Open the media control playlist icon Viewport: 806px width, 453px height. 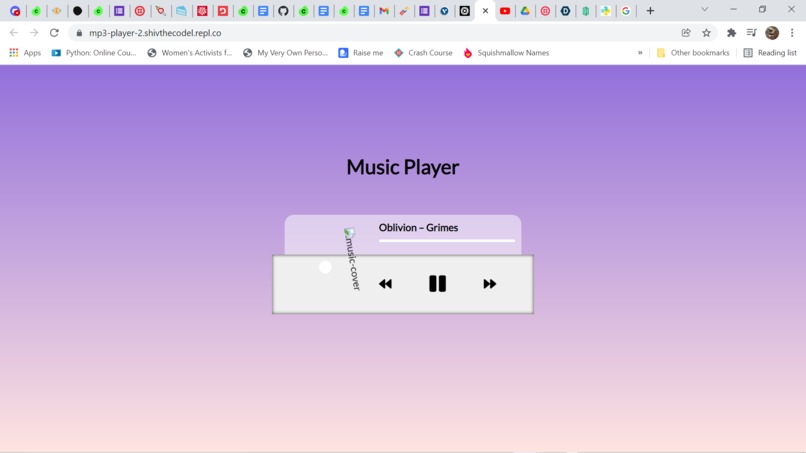click(x=752, y=32)
